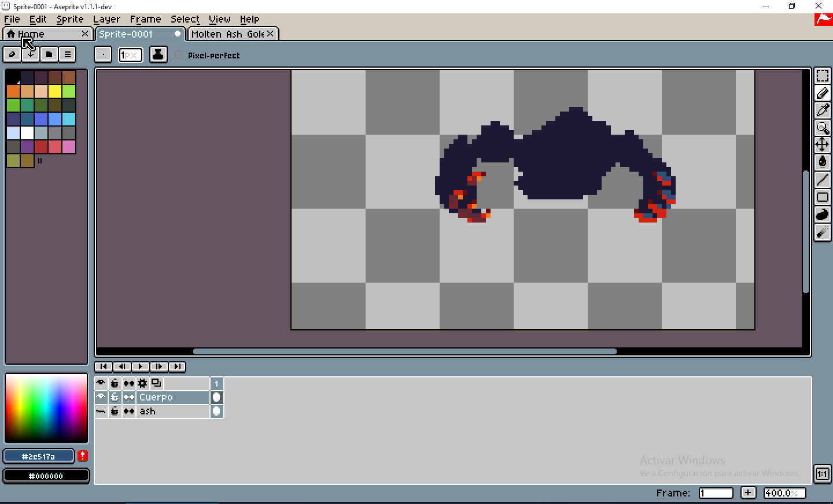Click the palette edit mode button
This screenshot has height=504, width=833.
pos(12,54)
